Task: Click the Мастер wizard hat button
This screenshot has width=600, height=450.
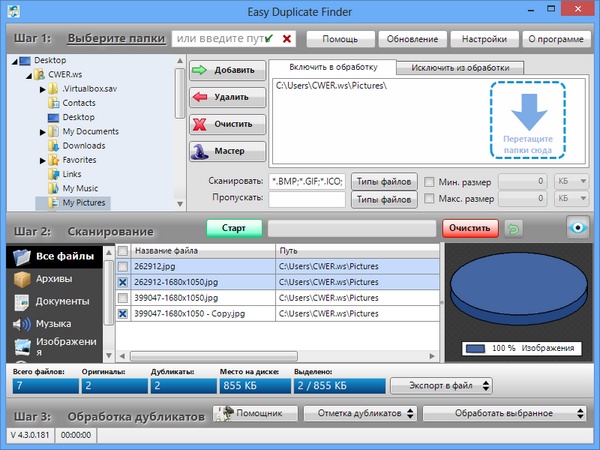Action: [x=228, y=151]
